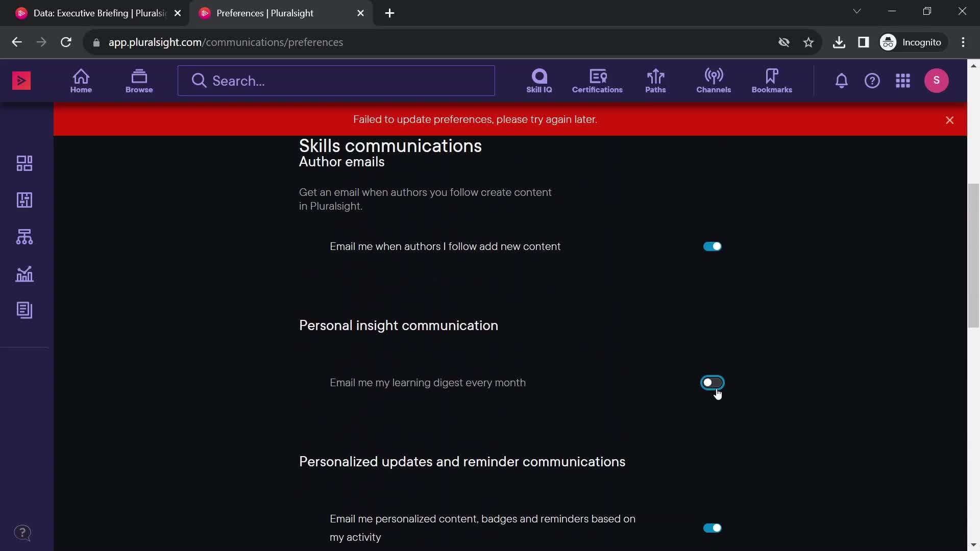
Task: Open the documents list sidebar icon
Action: click(24, 310)
